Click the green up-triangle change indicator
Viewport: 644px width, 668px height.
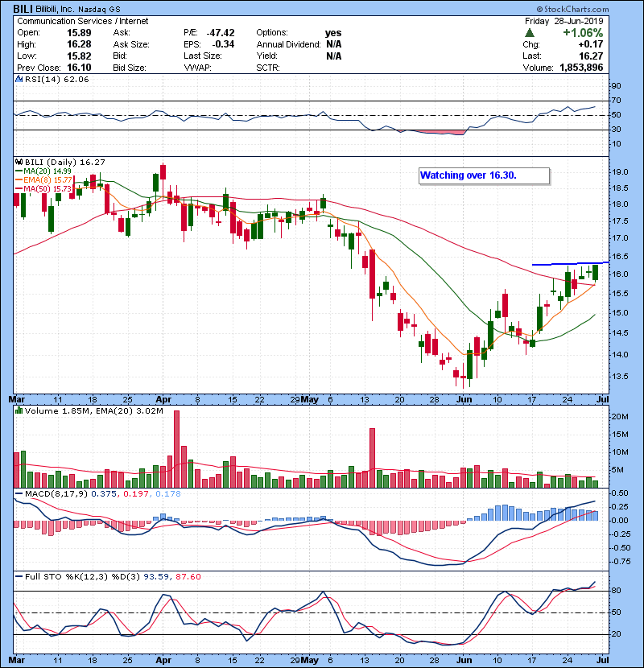tap(530, 33)
